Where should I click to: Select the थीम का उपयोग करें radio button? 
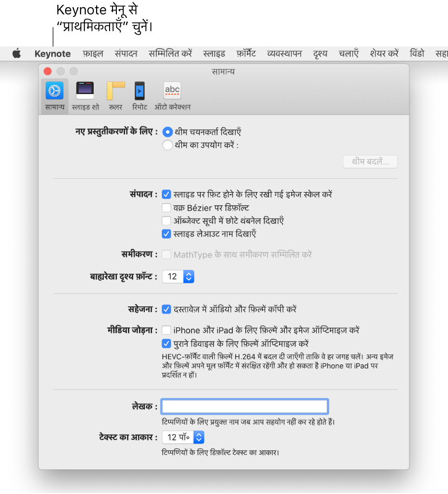168,145
